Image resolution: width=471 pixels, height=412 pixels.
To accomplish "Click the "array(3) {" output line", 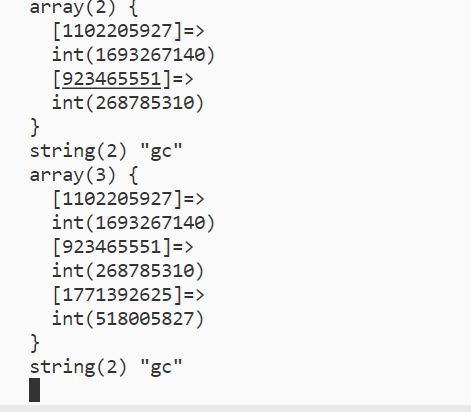I will 84,175.
